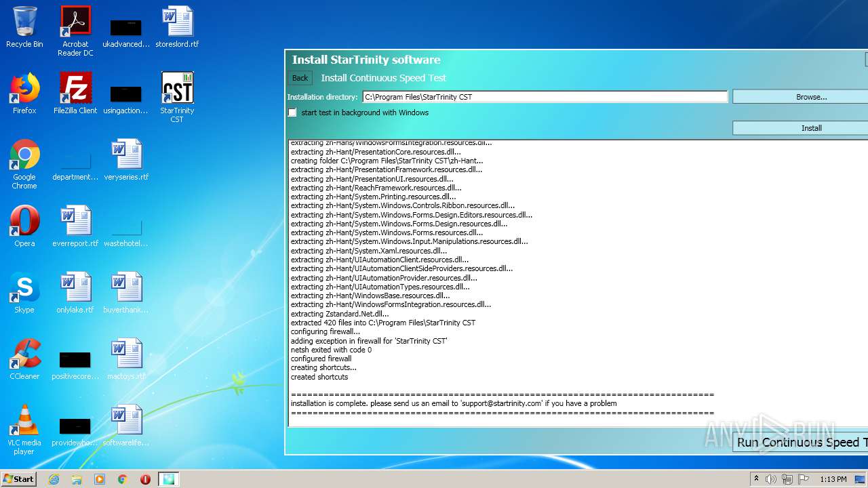Viewport: 868px width, 488px height.
Task: Select onlylake.rtf document icon
Action: tap(75, 293)
